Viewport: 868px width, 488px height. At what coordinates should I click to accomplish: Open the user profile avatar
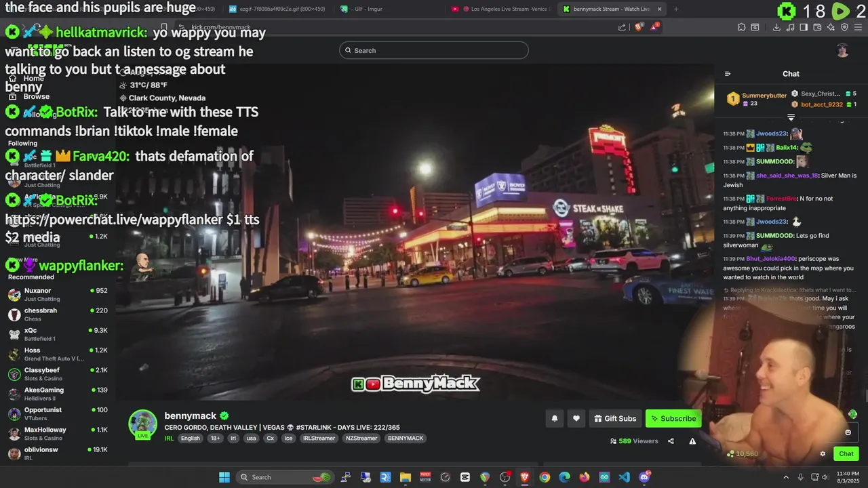(842, 50)
